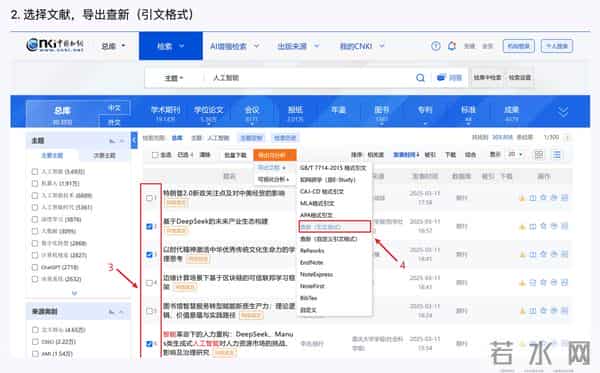Click last action icon for 边缘计算 row

point(565,283)
